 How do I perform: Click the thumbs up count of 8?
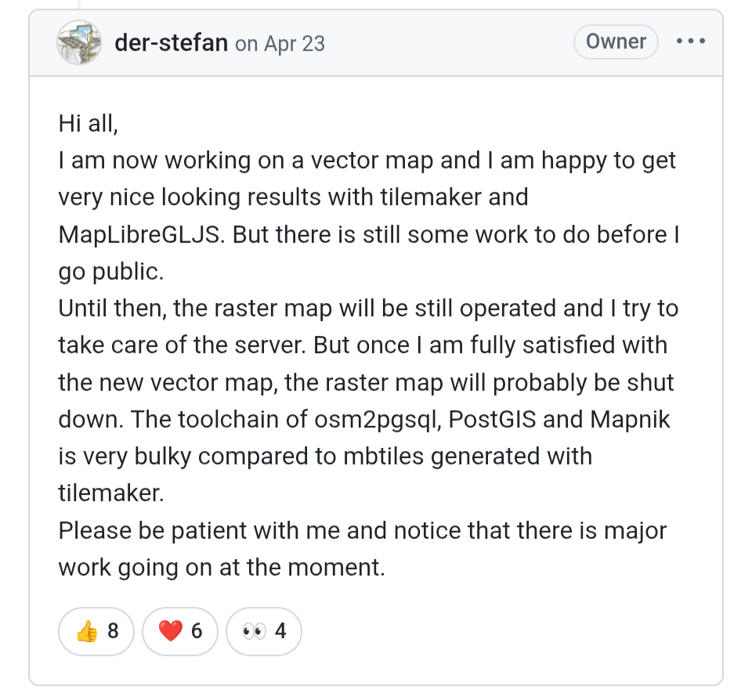click(113, 631)
